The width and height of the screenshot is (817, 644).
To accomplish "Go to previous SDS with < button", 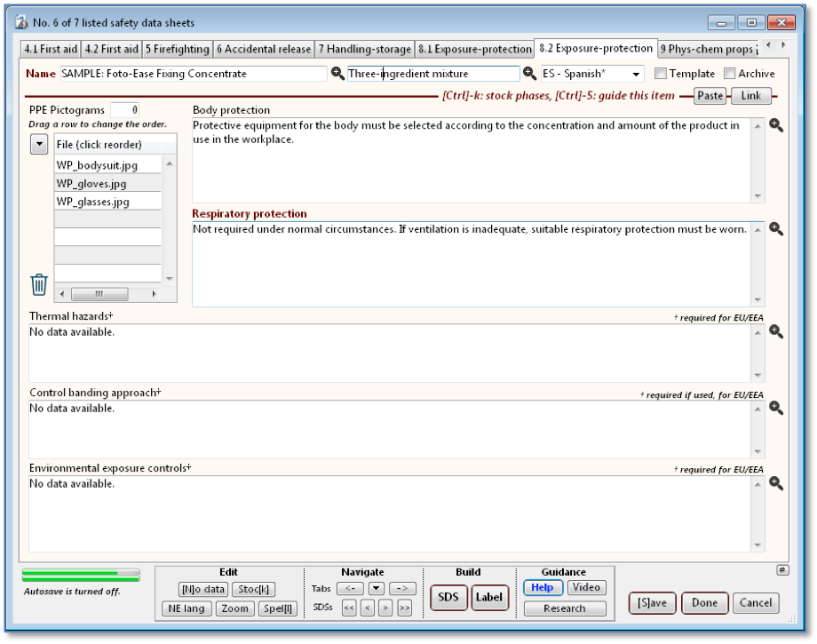I will click(x=368, y=608).
